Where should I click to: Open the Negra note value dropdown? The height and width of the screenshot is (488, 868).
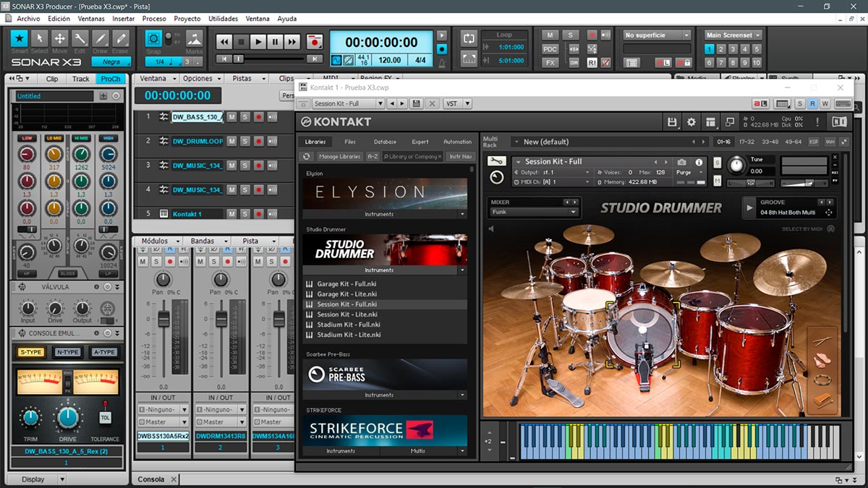(111, 62)
